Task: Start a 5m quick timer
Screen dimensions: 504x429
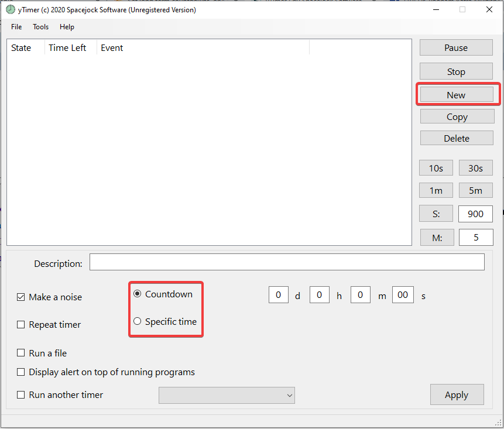Action: tap(476, 191)
